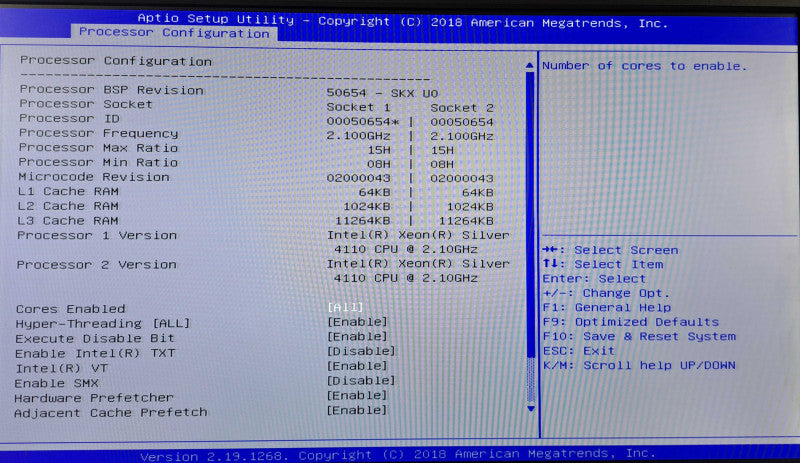The height and width of the screenshot is (463, 800).
Task: Click the Processor Min Ratio label
Action: point(98,162)
